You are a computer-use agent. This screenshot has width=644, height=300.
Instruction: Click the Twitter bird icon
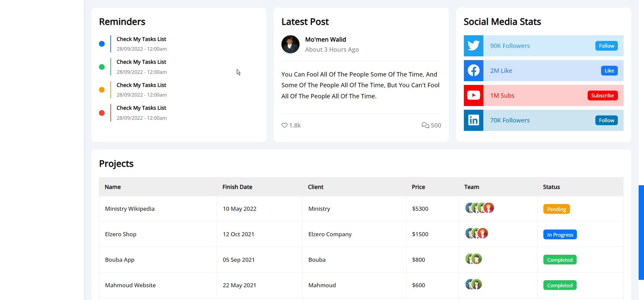(473, 46)
